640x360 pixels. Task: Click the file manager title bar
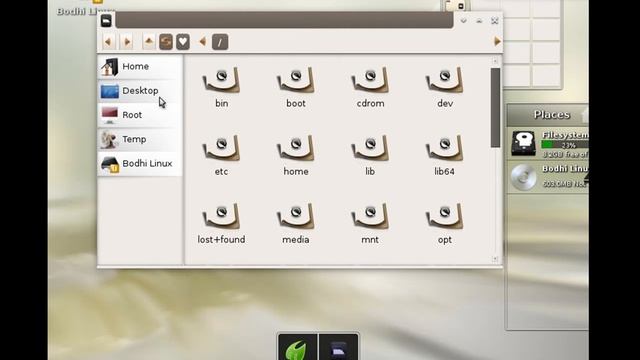tap(284, 20)
